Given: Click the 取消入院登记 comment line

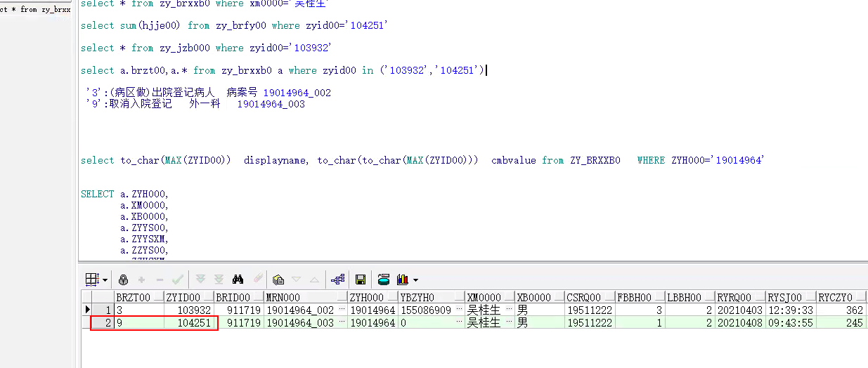Looking at the screenshot, I should 195,104.
